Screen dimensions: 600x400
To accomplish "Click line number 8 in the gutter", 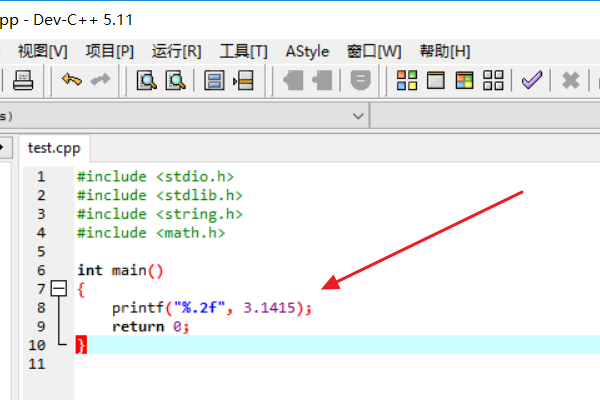I will pyautogui.click(x=41, y=308).
